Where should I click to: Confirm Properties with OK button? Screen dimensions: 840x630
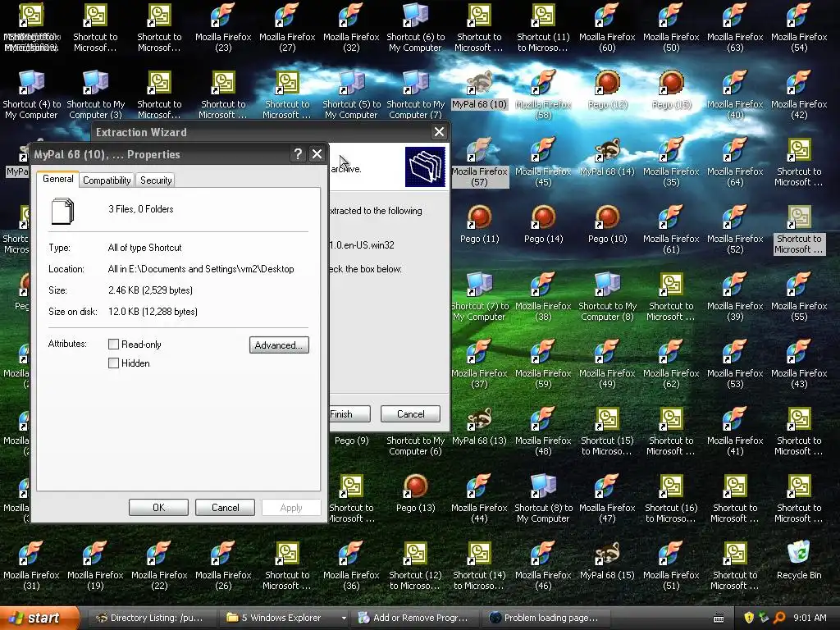pos(158,507)
